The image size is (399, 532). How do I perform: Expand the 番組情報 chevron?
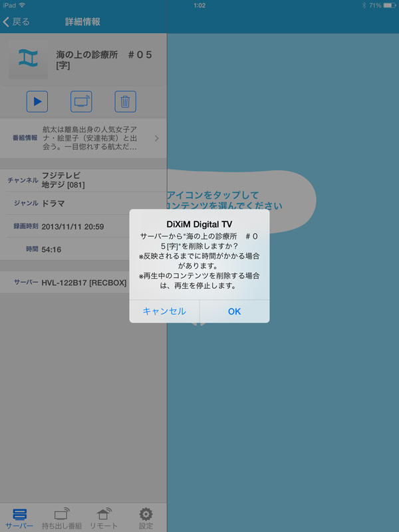pos(156,138)
